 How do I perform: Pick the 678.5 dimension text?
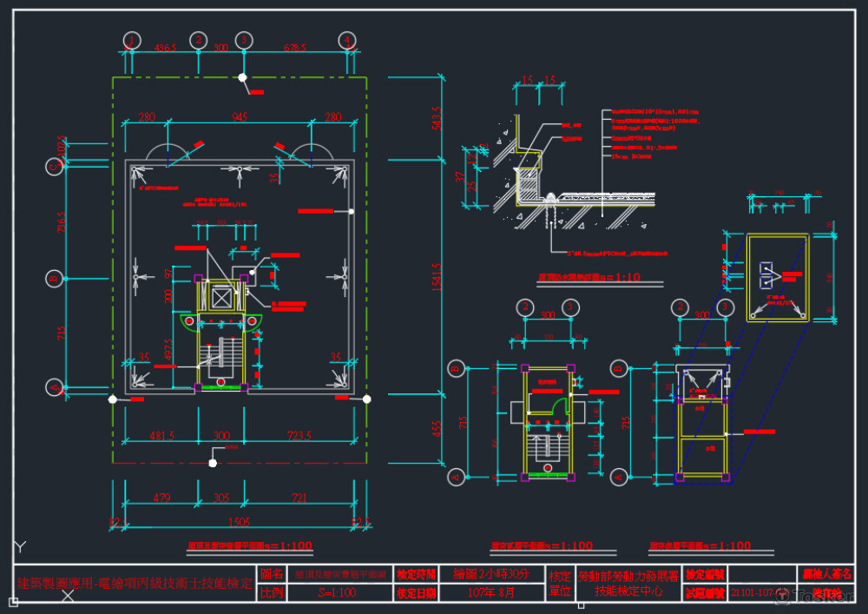click(295, 47)
